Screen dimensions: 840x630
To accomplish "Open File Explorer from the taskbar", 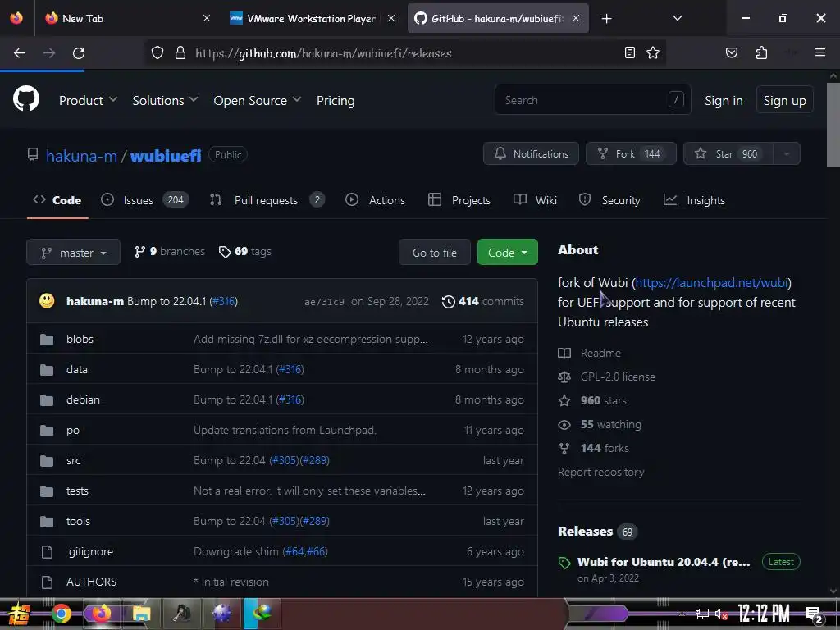I will pyautogui.click(x=141, y=614).
